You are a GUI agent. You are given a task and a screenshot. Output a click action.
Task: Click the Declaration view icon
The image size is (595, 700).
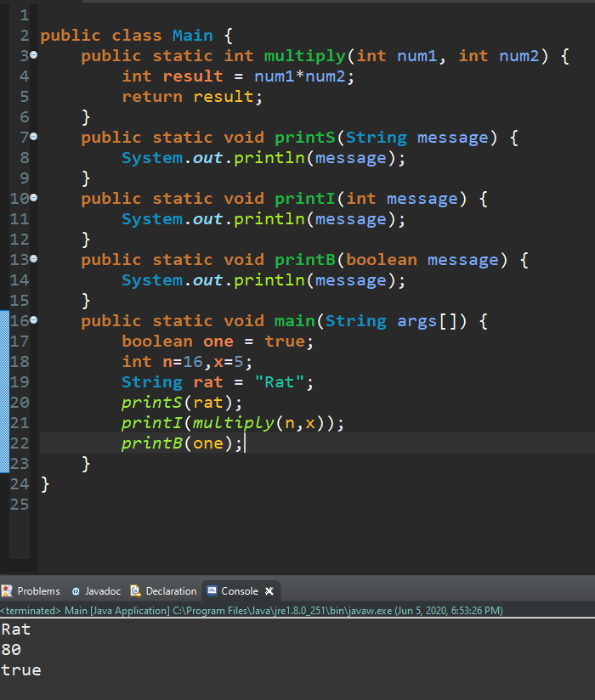pos(134,591)
